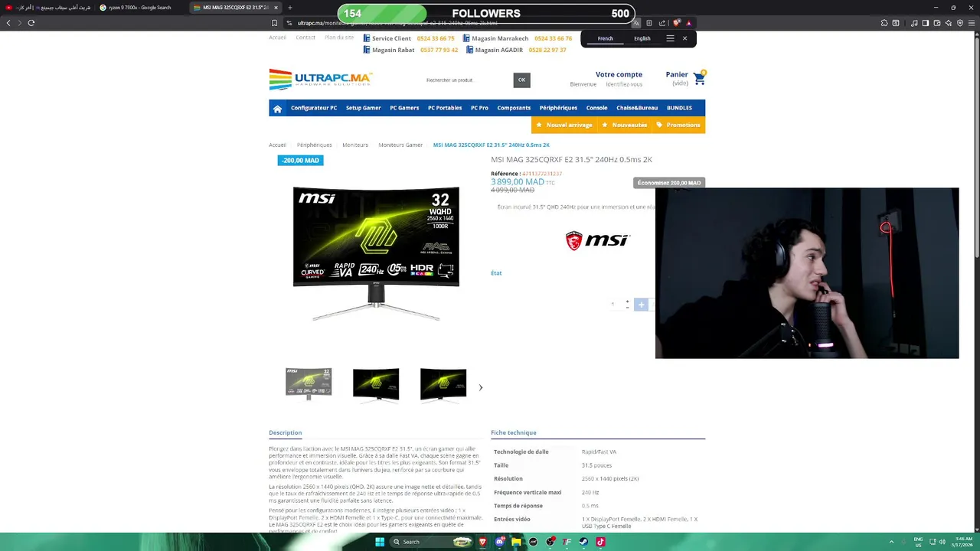Click the Identifiez-vous link
The width and height of the screenshot is (980, 551).
pyautogui.click(x=624, y=84)
